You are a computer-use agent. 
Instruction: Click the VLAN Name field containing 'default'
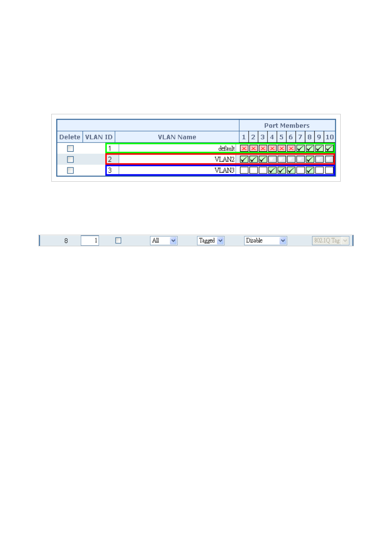177,148
